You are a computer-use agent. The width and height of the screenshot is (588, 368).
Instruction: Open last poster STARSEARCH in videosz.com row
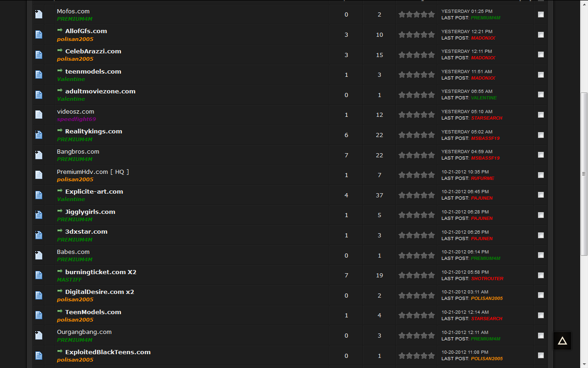[x=486, y=118]
